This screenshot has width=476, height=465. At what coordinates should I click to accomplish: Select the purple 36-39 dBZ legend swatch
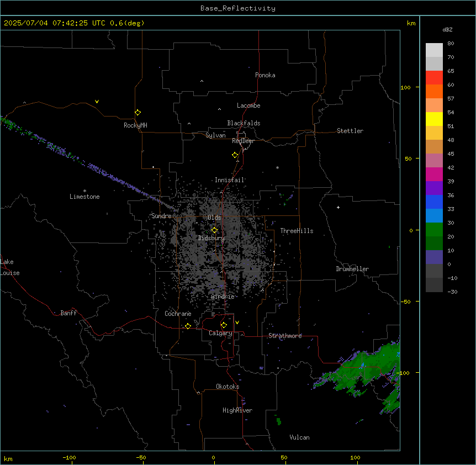[434, 188]
